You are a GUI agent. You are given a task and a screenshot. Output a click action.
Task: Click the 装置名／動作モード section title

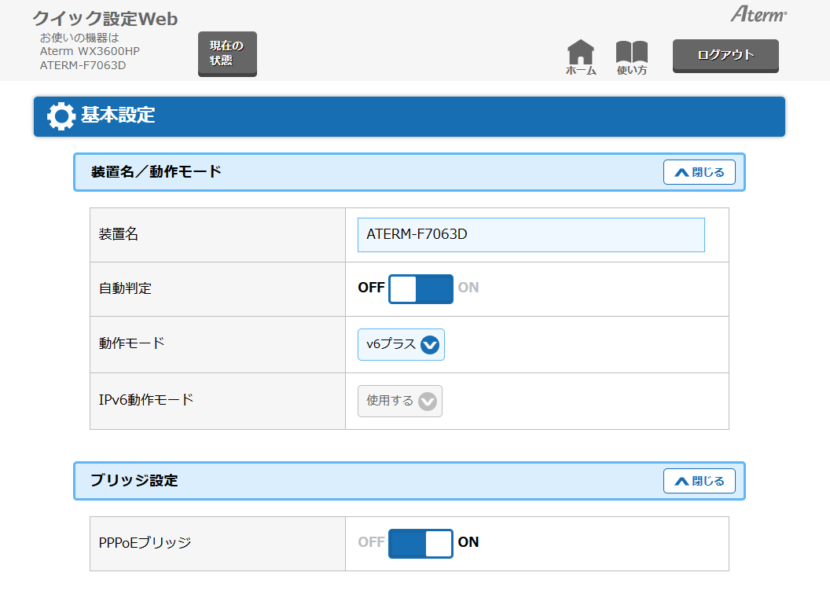[x=156, y=172]
